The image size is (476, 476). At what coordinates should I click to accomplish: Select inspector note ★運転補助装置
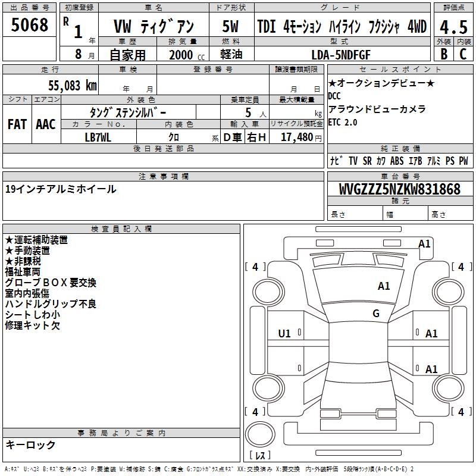pos(36,240)
